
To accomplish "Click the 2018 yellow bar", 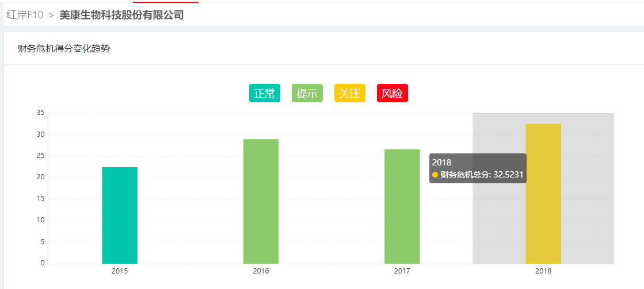I will pyautogui.click(x=543, y=194).
